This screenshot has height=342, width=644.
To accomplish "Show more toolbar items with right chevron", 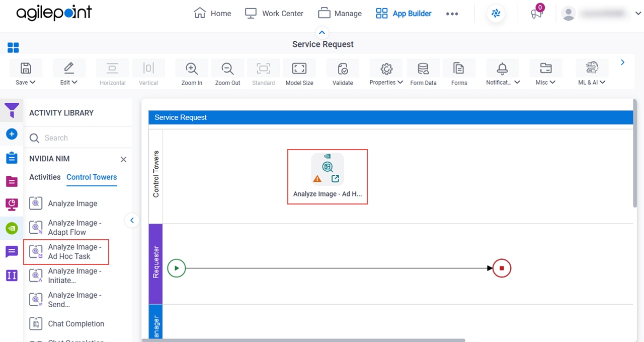I will click(x=622, y=62).
